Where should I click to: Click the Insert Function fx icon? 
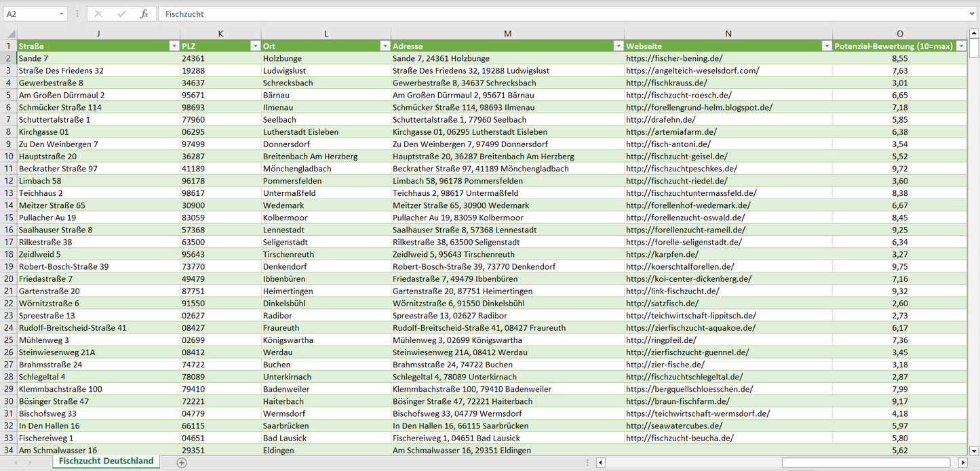coord(144,14)
